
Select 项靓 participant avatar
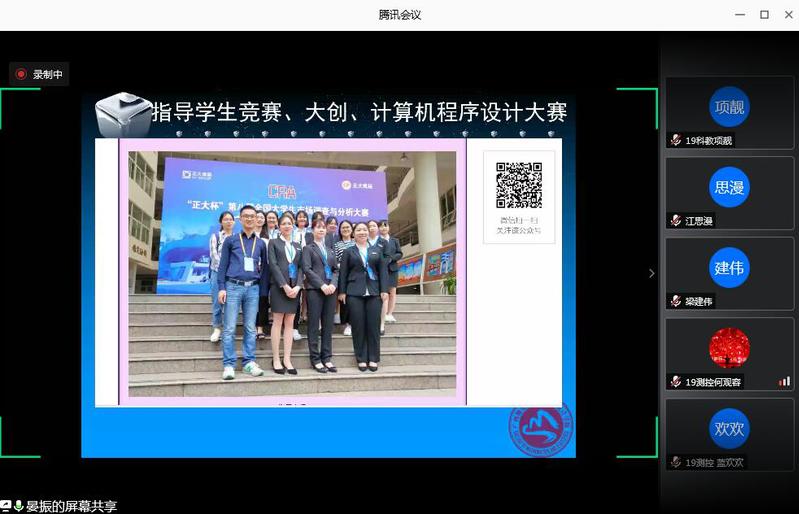[x=729, y=107]
